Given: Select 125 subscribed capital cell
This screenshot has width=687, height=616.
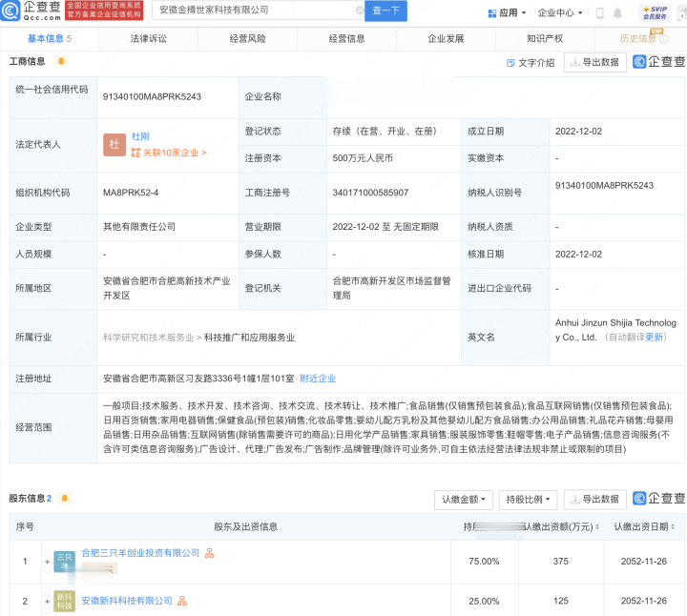Looking at the screenshot, I should click(x=560, y=601).
